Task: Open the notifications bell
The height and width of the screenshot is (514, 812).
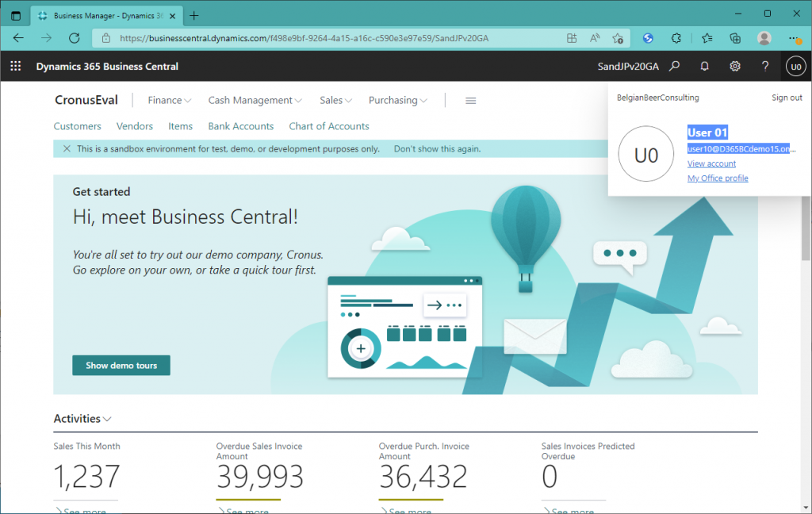Action: coord(704,67)
